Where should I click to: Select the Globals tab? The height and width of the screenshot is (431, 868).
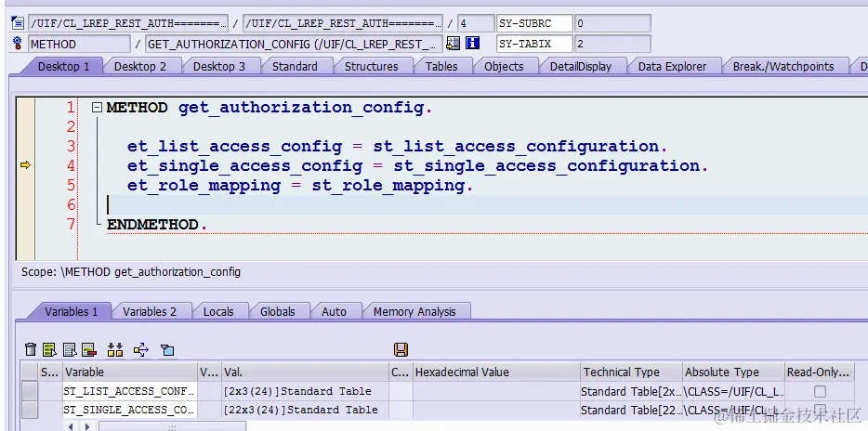[278, 311]
